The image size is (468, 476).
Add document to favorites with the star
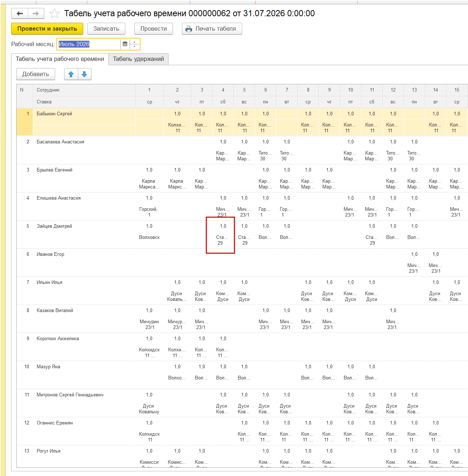pyautogui.click(x=54, y=14)
